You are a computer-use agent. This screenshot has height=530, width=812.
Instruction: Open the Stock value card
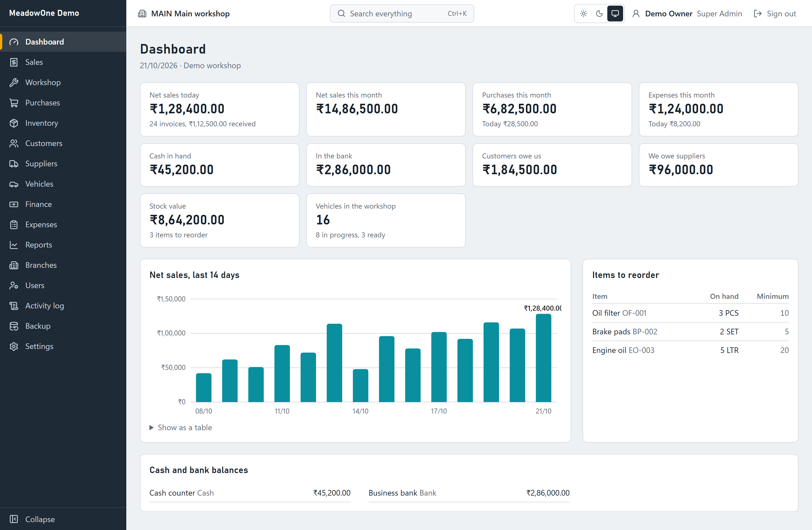tap(219, 220)
